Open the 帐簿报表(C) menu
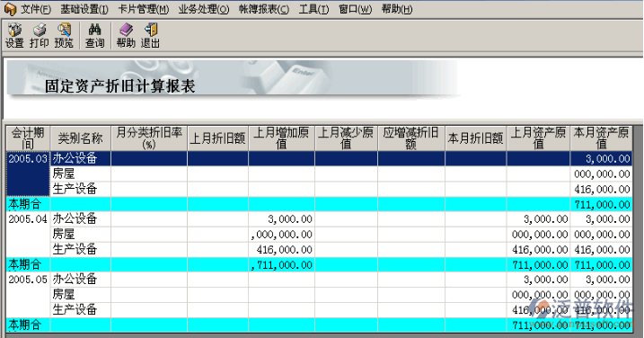Image resolution: width=644 pixels, height=338 pixels. pos(264,9)
